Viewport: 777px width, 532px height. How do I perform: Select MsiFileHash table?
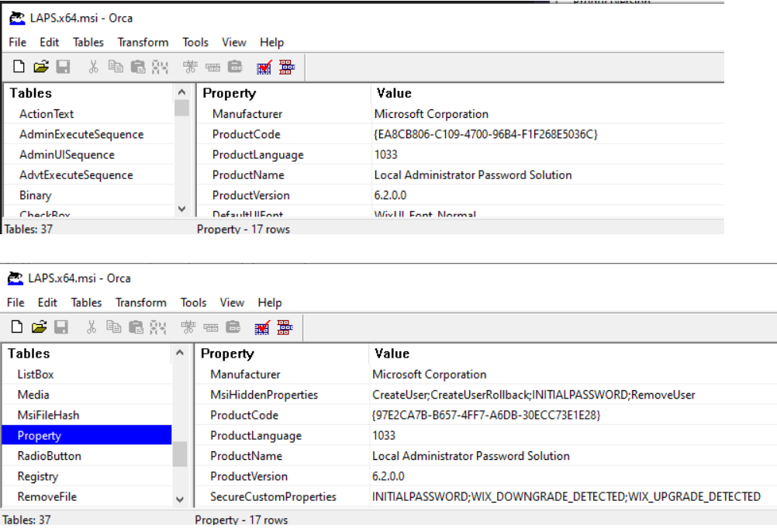(48, 415)
